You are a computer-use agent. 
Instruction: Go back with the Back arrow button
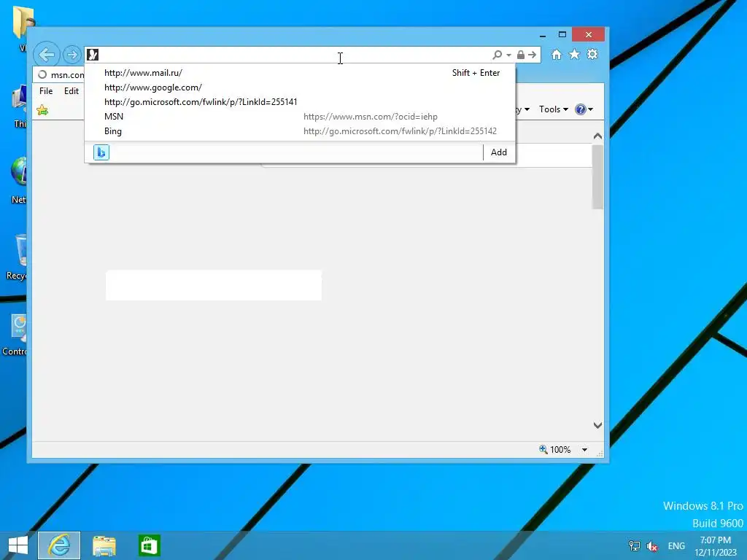[x=47, y=55]
